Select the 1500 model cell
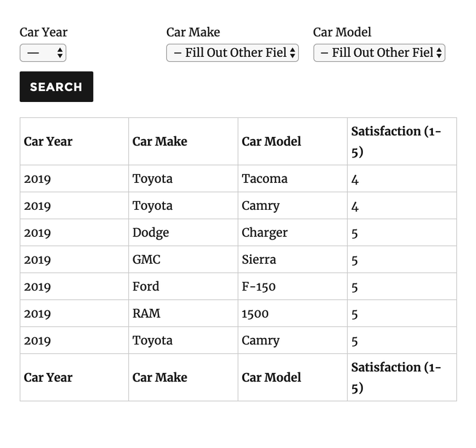This screenshot has width=476, height=448. click(x=292, y=314)
